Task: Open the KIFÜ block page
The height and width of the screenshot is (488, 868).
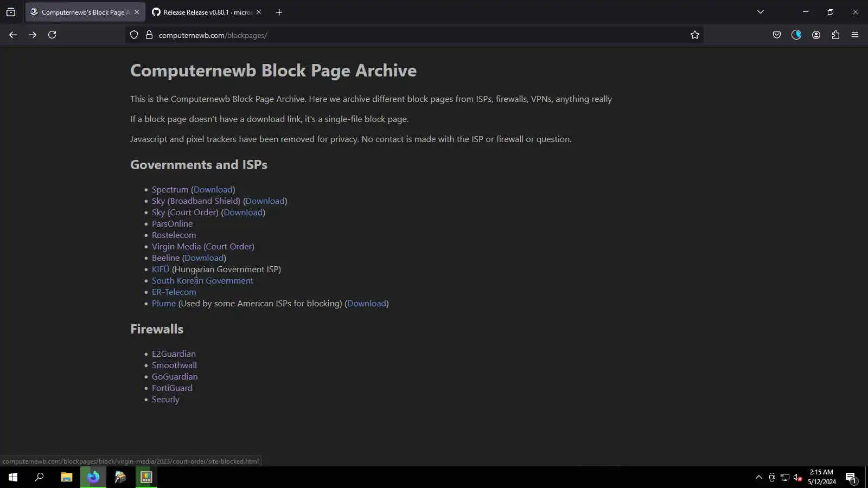Action: click(161, 269)
